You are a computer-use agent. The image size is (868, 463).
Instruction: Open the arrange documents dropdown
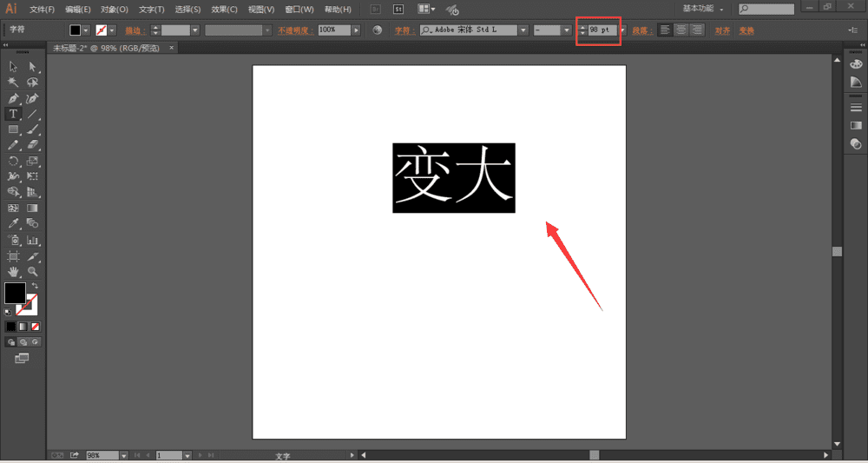[426, 10]
